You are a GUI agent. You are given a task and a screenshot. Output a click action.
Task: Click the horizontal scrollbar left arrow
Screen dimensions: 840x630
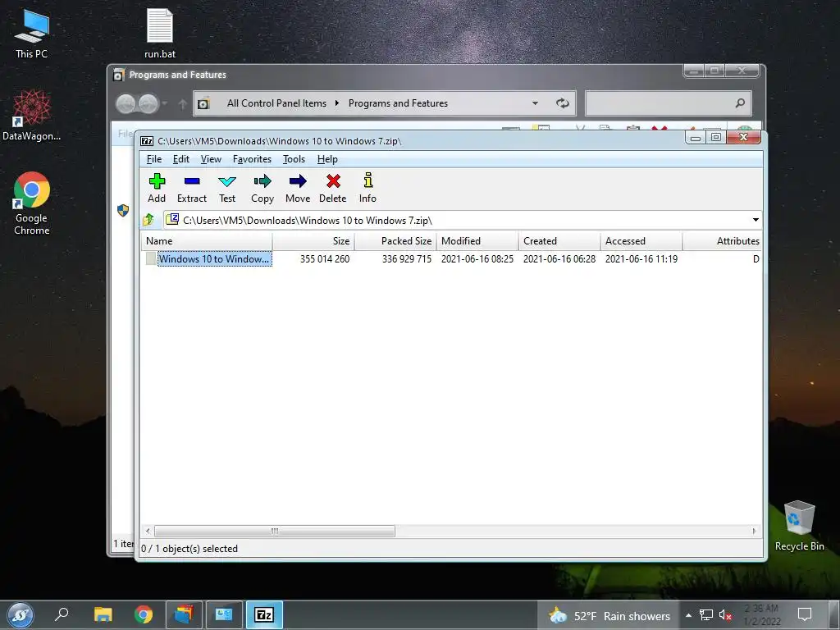[148, 531]
